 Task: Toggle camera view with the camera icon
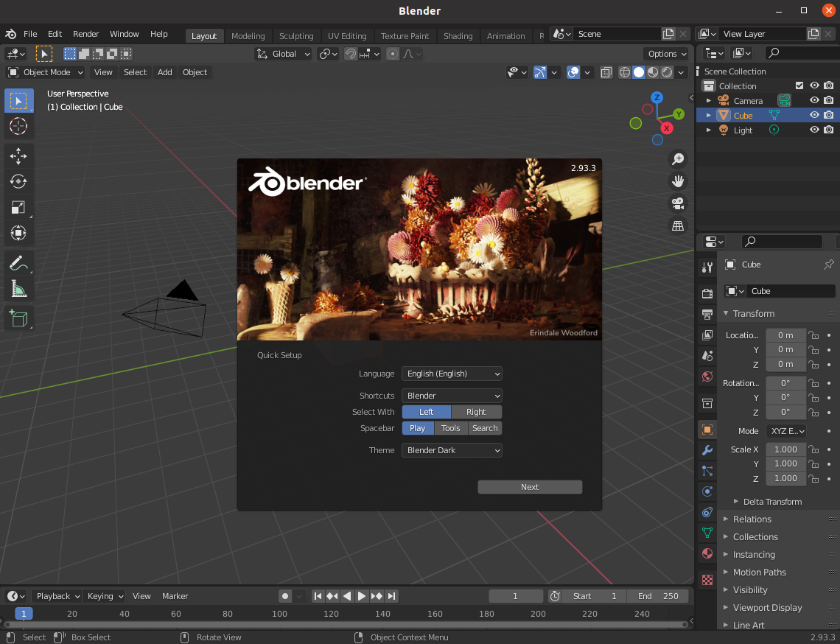click(678, 203)
